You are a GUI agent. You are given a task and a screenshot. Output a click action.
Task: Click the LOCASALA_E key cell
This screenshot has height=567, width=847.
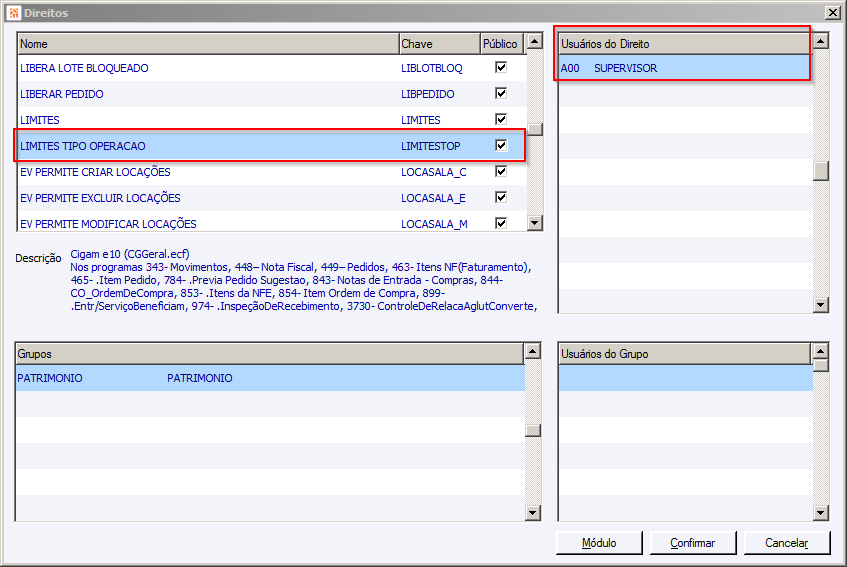point(433,198)
